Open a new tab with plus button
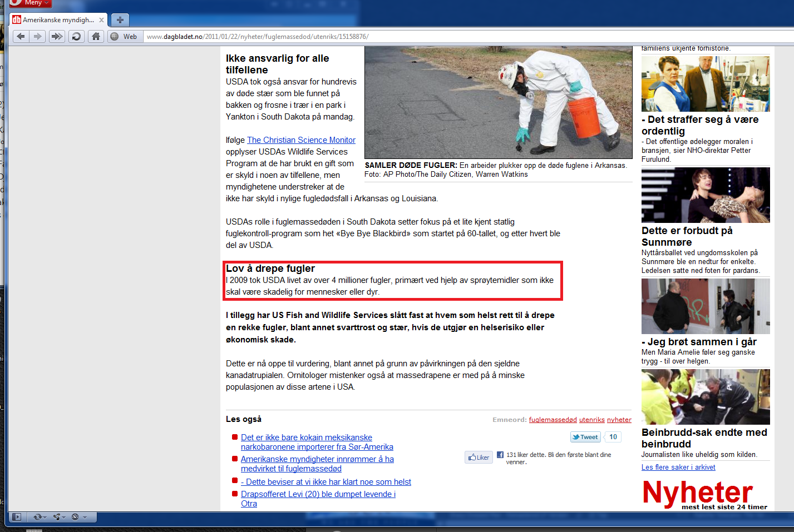The height and width of the screenshot is (532, 794). point(120,20)
